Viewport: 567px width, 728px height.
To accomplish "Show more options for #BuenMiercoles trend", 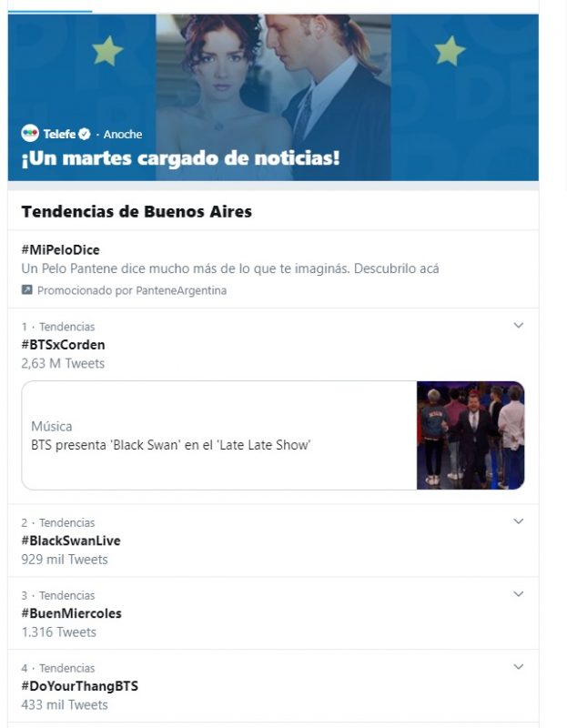I will [519, 594].
